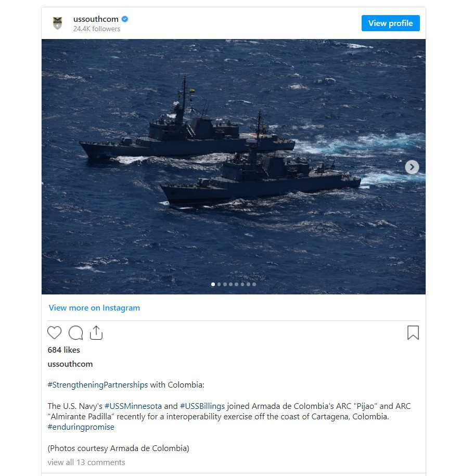The width and height of the screenshot is (461, 476).
Task: Open ussouthcom username in header
Action: coord(96,19)
